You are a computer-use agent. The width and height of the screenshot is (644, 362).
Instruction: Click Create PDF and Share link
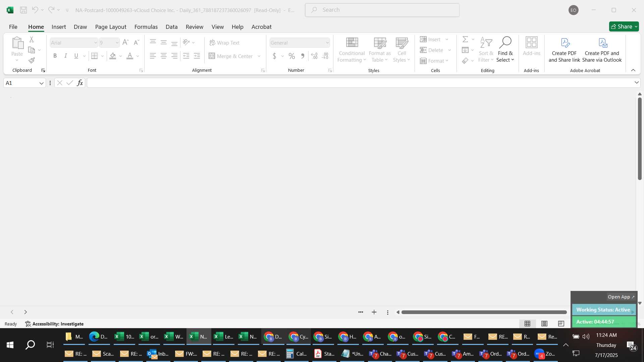[x=564, y=50]
